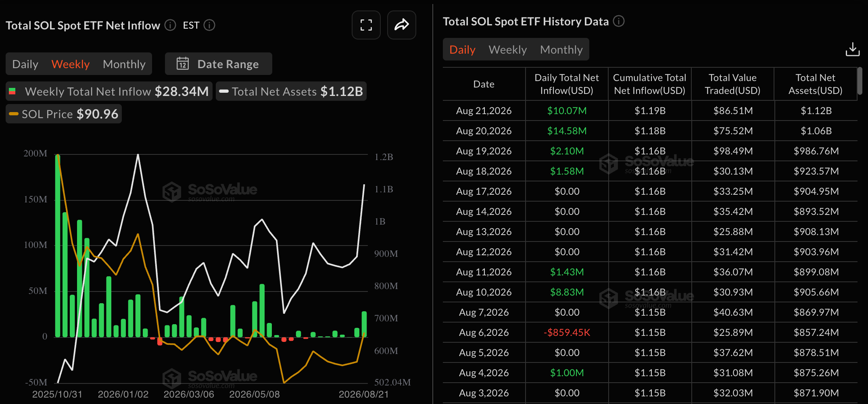Show info about Total SOL Spot ETF Net Inflow
The width and height of the screenshot is (868, 404).
170,25
